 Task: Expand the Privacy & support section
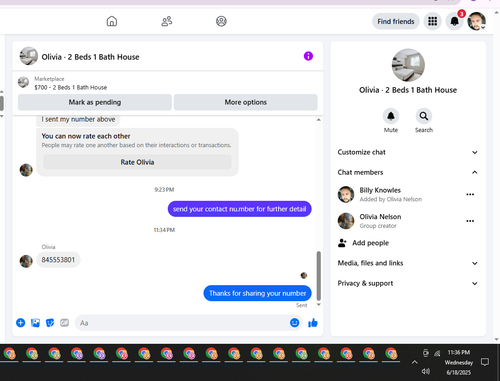[408, 283]
